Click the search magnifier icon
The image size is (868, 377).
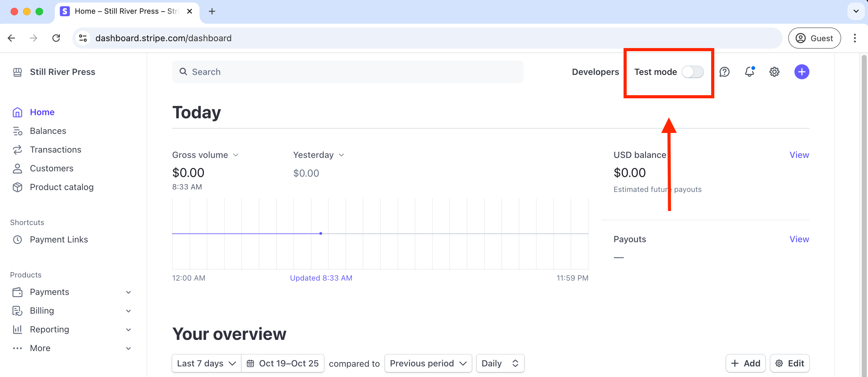click(183, 71)
